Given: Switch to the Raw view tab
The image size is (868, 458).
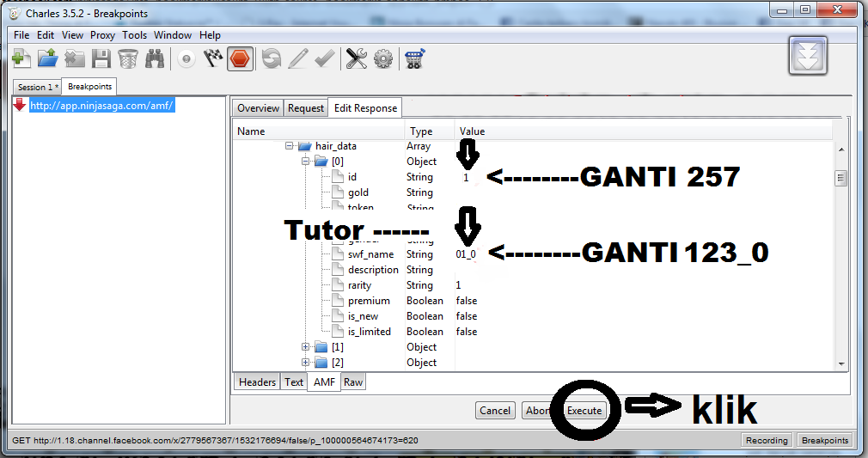Looking at the screenshot, I should pyautogui.click(x=352, y=382).
